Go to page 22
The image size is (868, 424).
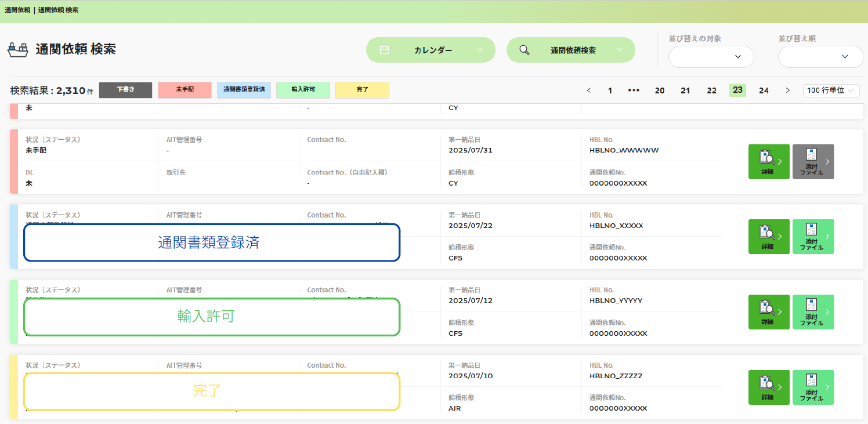[711, 90]
